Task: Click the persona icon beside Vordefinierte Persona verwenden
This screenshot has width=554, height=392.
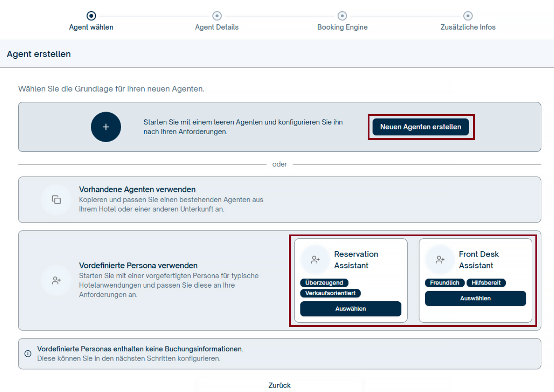Action: [56, 281]
